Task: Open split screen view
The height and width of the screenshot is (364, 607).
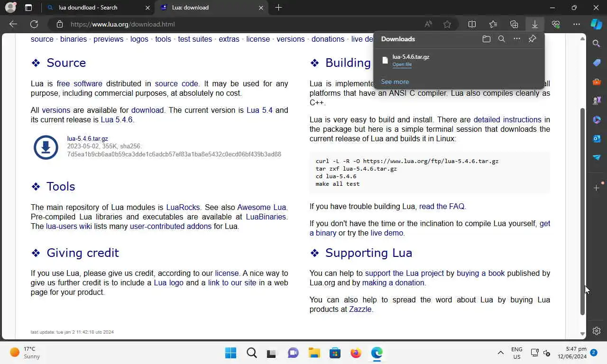Action: pos(472,24)
